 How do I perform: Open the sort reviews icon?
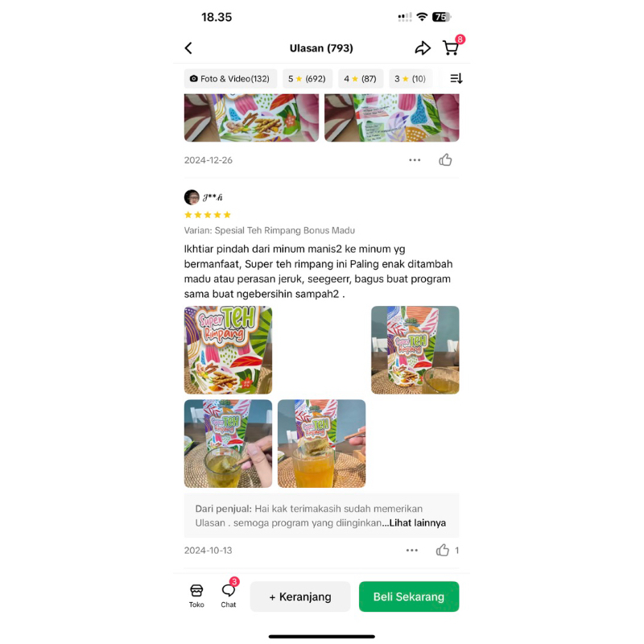click(x=456, y=78)
